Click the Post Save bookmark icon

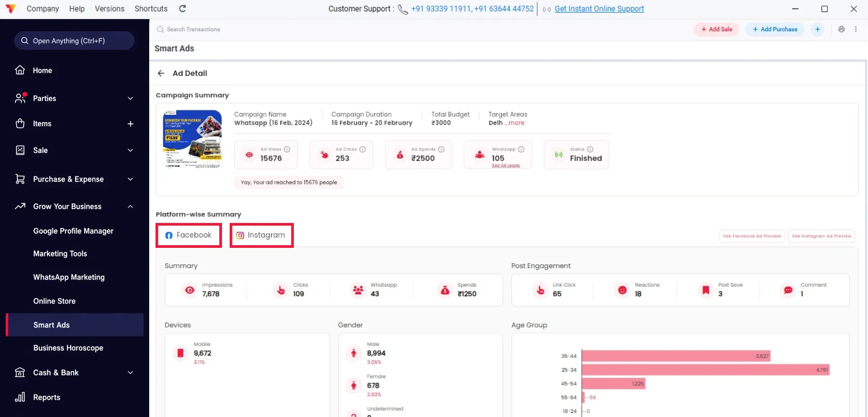pyautogui.click(x=706, y=290)
